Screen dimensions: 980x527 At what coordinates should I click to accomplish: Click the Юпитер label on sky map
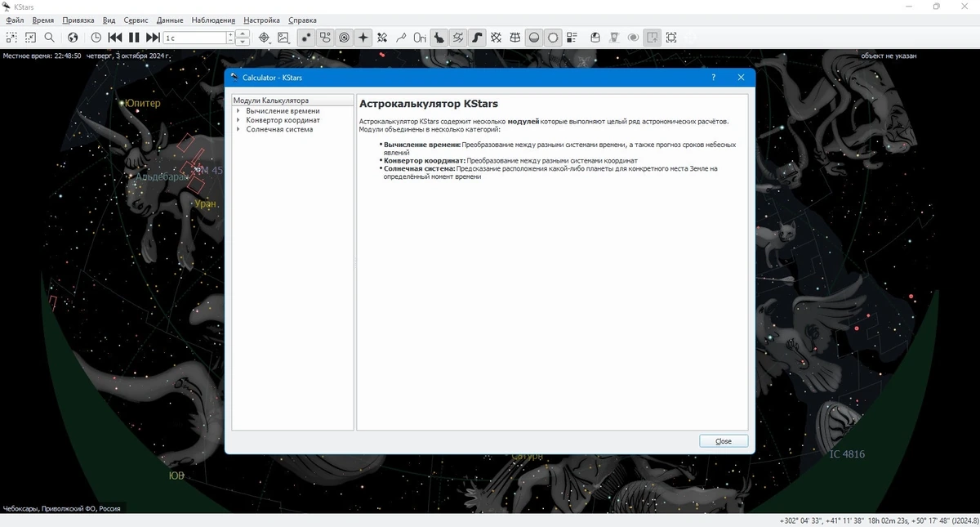(142, 104)
